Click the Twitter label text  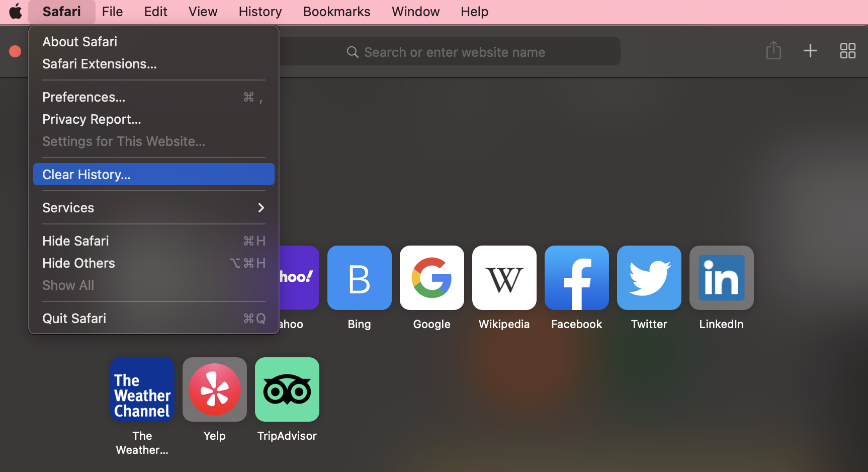649,324
